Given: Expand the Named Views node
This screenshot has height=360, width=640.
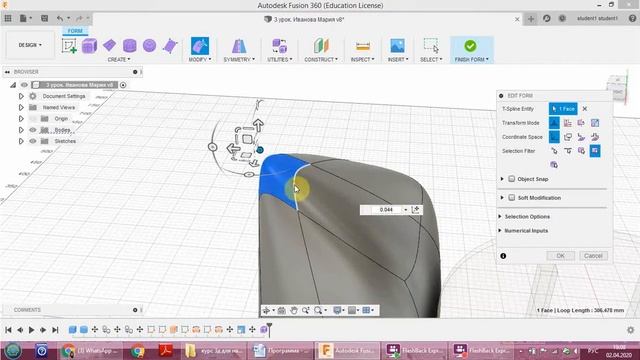Looking at the screenshot, I should click(x=21, y=107).
